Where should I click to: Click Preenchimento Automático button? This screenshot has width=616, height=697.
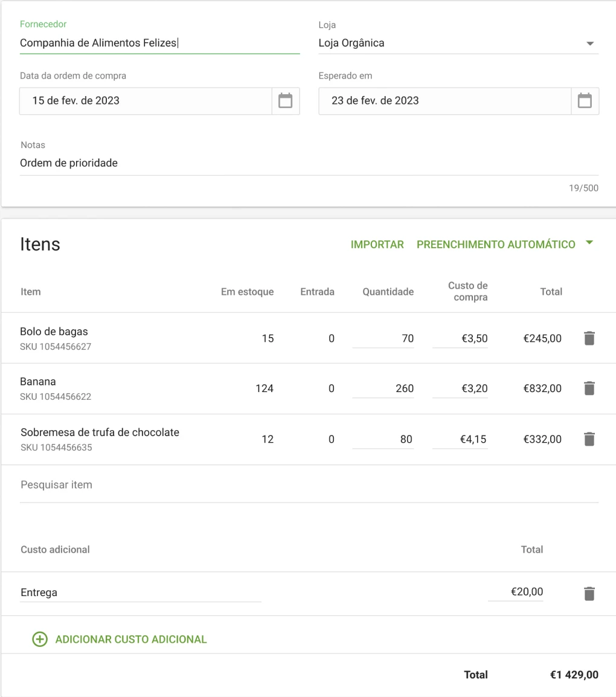coord(496,245)
